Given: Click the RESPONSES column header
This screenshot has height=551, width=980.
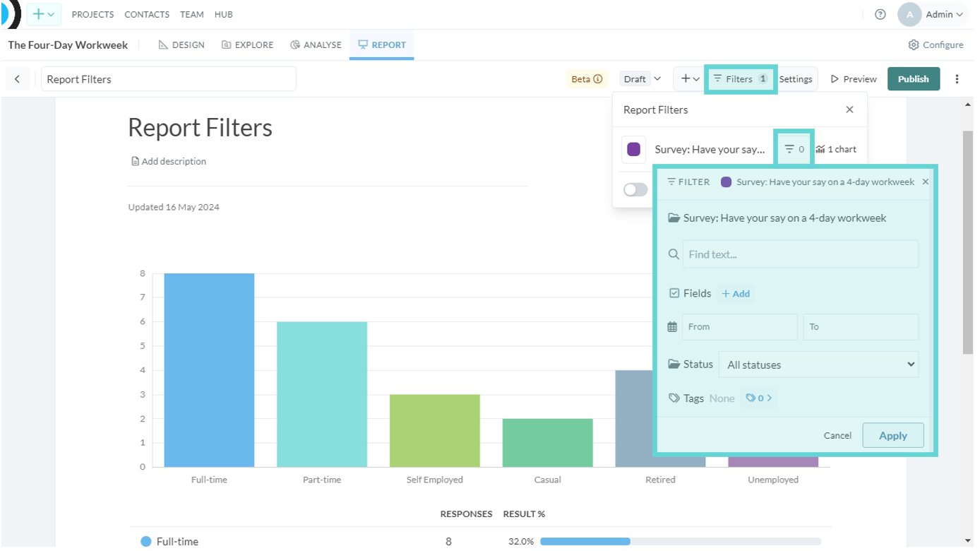Looking at the screenshot, I should [466, 514].
